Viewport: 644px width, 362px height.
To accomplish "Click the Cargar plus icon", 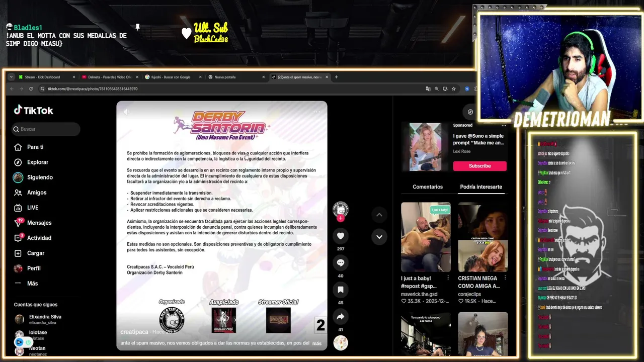I will click(x=18, y=253).
